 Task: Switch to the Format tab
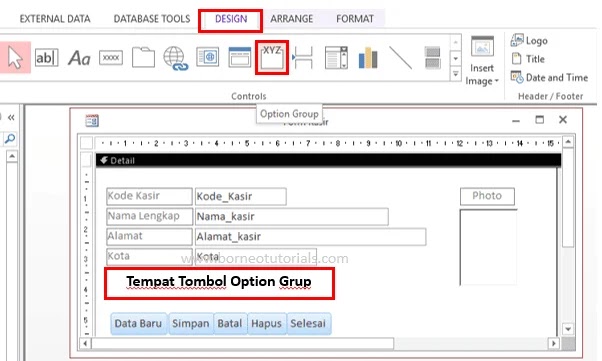355,19
